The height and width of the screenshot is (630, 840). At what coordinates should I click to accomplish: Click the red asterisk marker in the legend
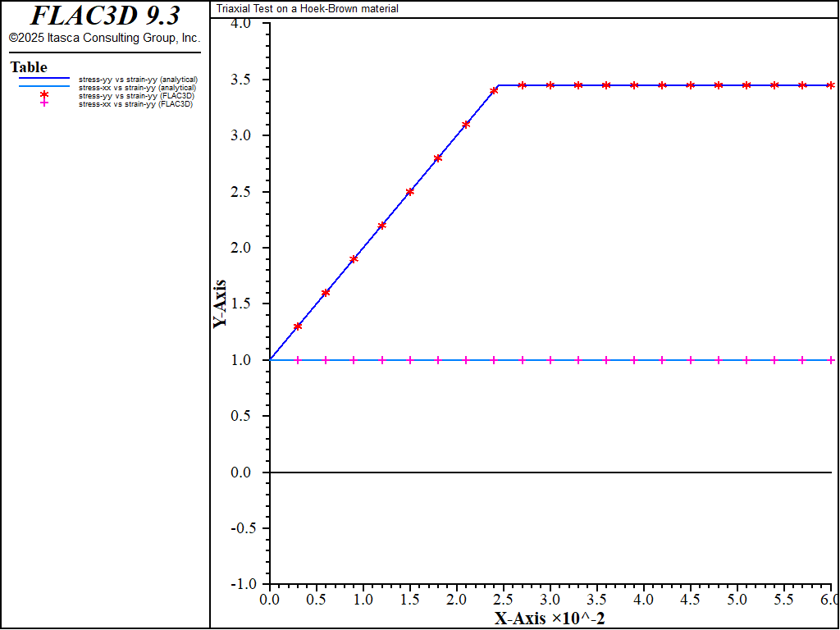(44, 95)
